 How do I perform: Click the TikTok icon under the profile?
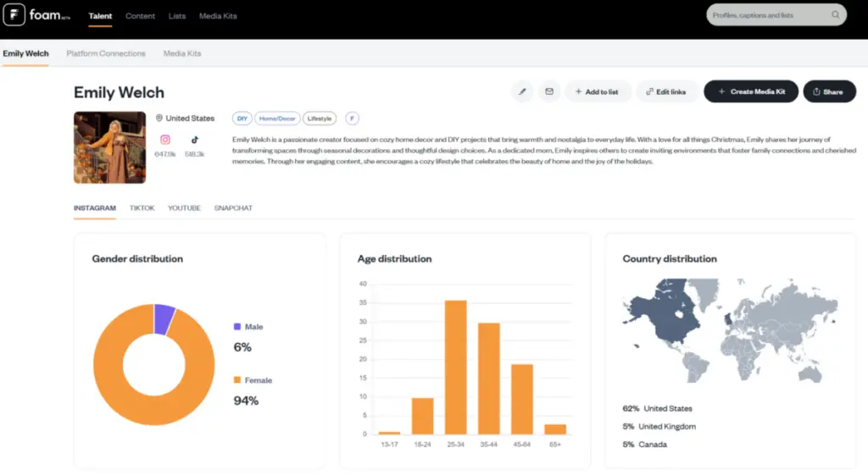pyautogui.click(x=195, y=140)
